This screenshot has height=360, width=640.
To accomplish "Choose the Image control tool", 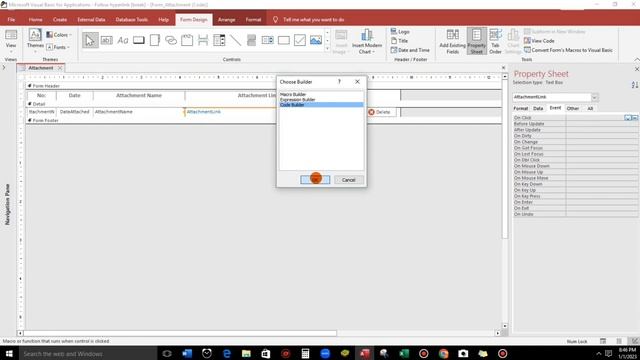I will pos(316,40).
